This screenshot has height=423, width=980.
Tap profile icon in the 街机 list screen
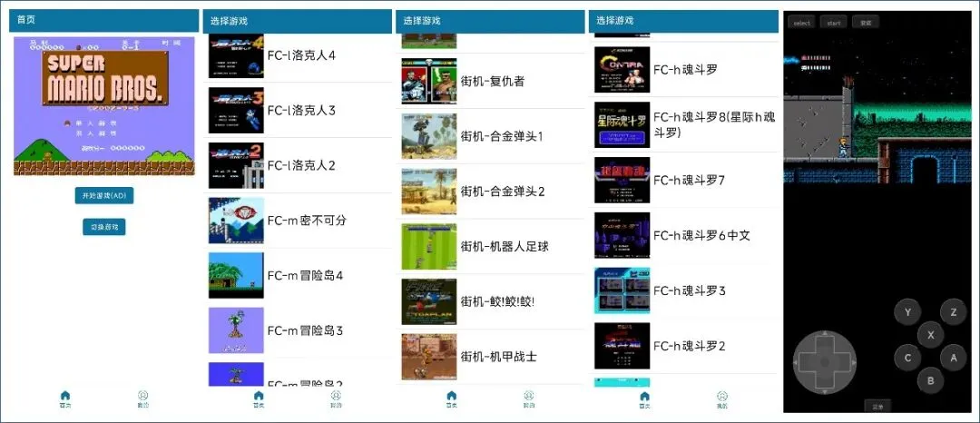pos(529,395)
